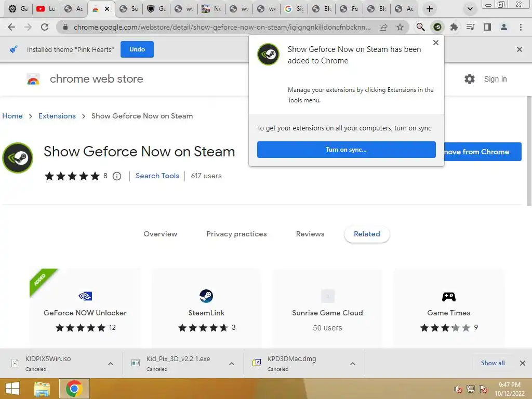
Task: Expand options for KPD3DMac.dmg download
Action: coord(353,364)
